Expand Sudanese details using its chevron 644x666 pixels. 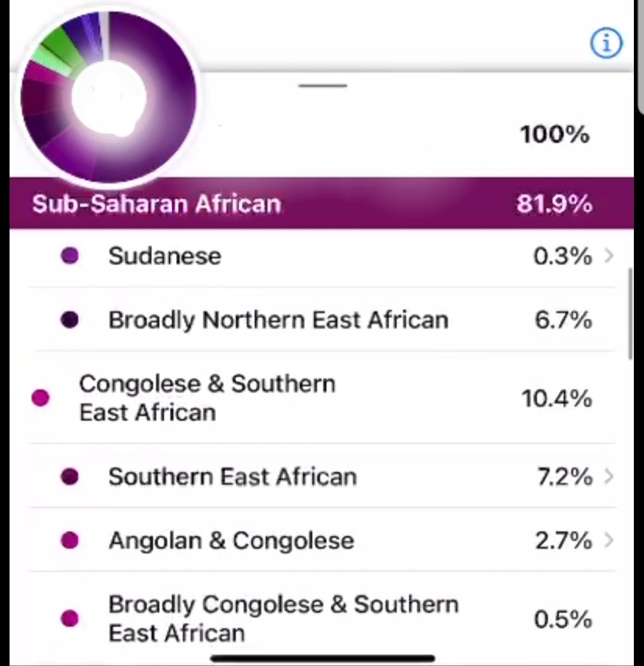pos(609,256)
